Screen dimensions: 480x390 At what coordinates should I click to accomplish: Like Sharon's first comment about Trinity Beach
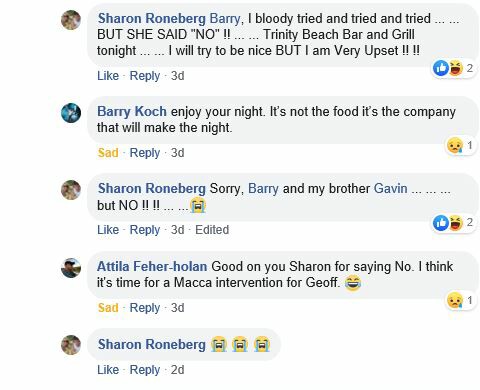[108, 76]
